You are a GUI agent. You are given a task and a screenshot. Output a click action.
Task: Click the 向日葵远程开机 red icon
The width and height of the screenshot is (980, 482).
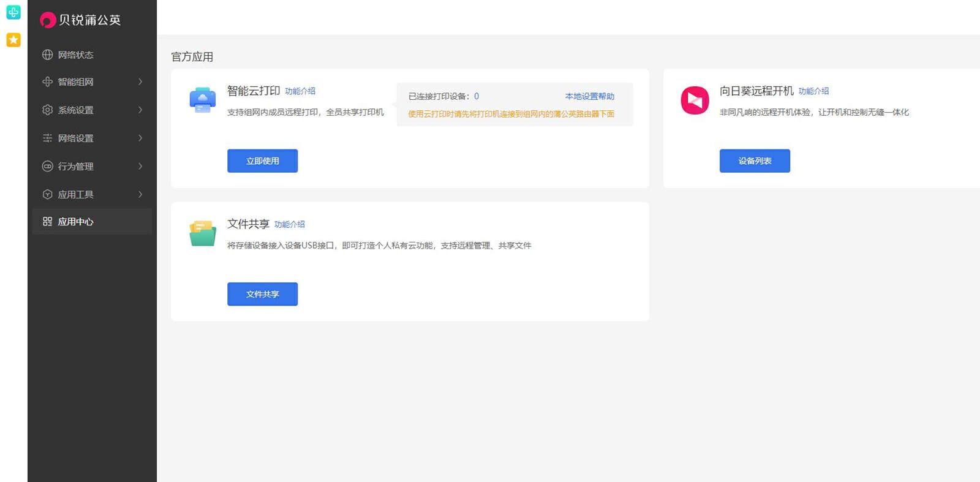[695, 100]
